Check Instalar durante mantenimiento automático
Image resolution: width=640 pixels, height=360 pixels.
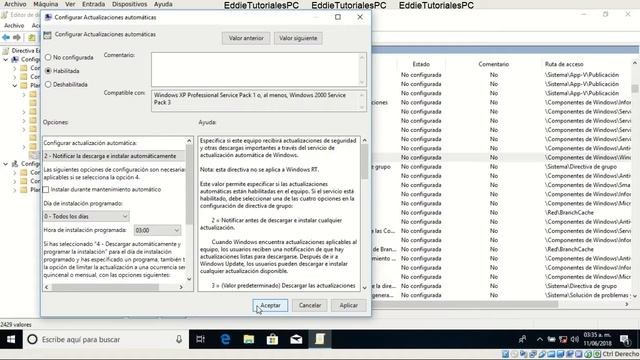(46, 189)
